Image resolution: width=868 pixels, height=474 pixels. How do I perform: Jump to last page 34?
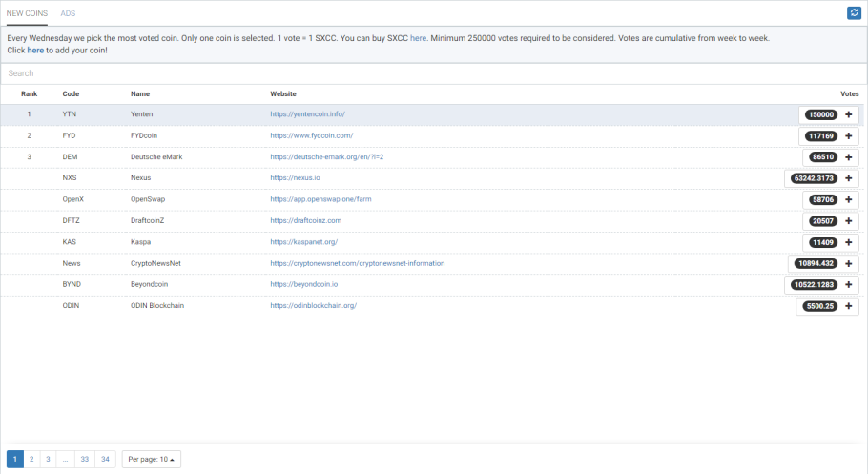[x=105, y=459]
